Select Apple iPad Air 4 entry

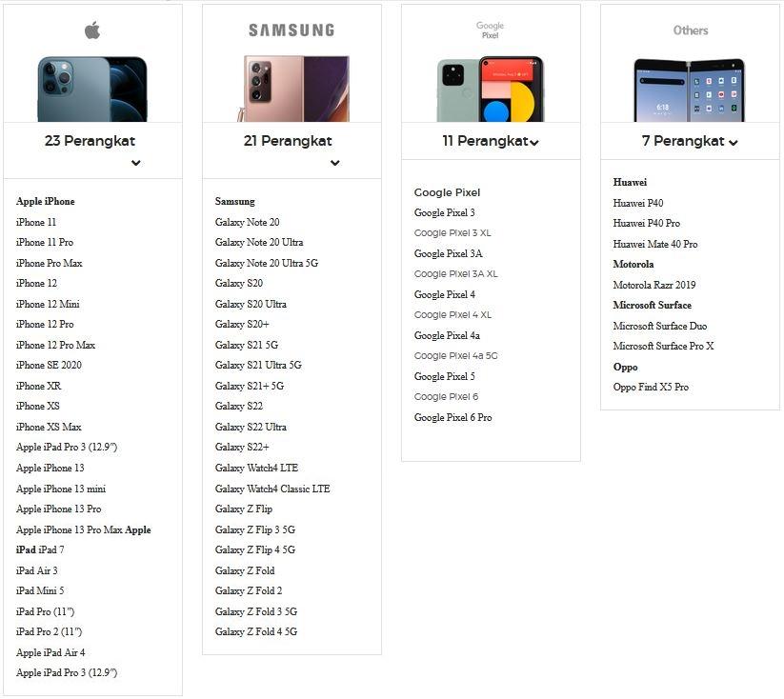(x=50, y=653)
